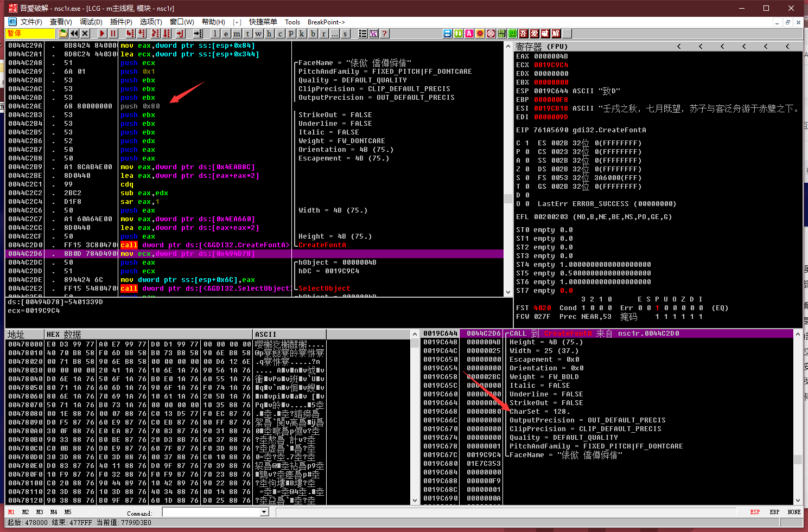Image resolution: width=808 pixels, height=532 pixels.
Task: Click the red circle record icon
Action: pyautogui.click(x=480, y=34)
